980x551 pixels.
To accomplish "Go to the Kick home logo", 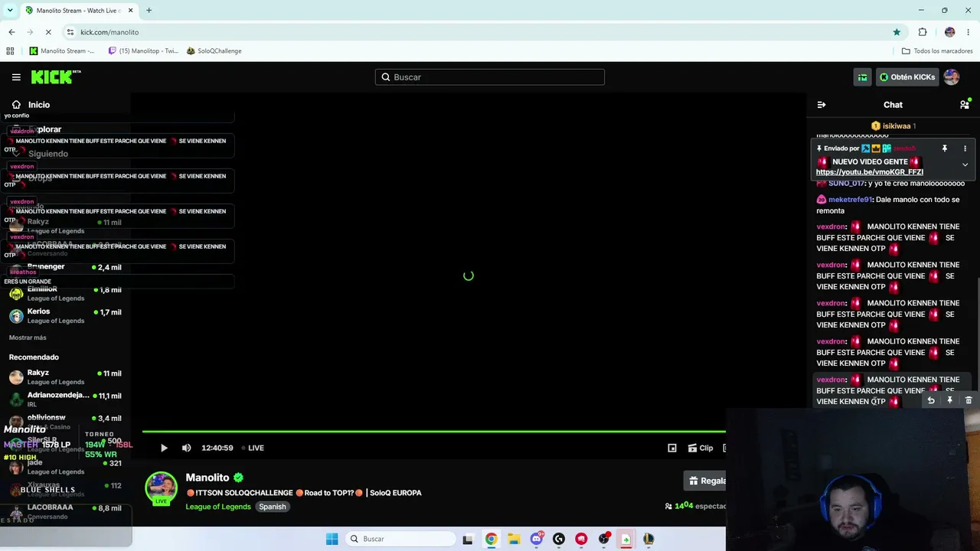I will click(56, 77).
